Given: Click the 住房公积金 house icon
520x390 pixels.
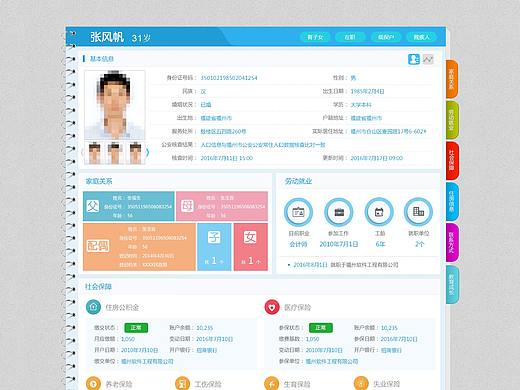Looking at the screenshot, I should pos(93,307).
